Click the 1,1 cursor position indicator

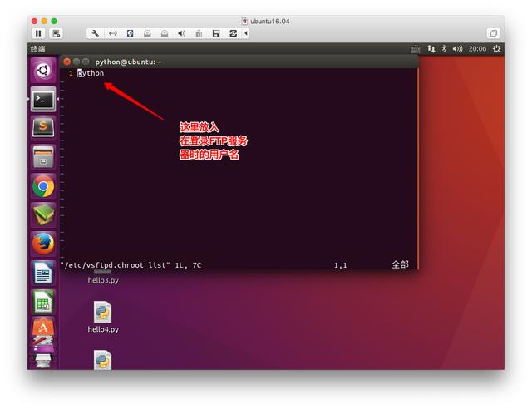341,265
